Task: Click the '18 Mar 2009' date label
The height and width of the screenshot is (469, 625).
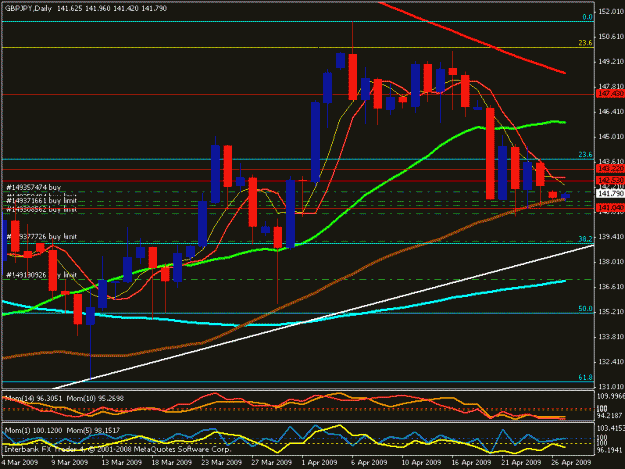Action: 172,462
